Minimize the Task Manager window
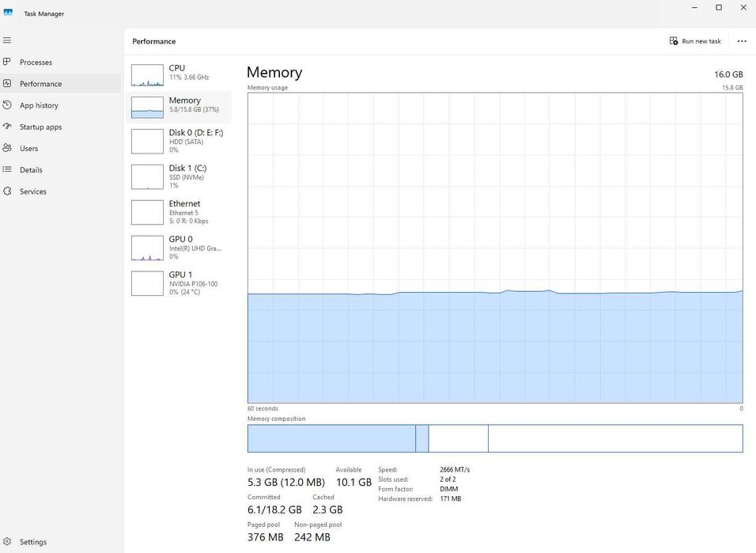Screen dimensions: 756x553 tap(694, 8)
